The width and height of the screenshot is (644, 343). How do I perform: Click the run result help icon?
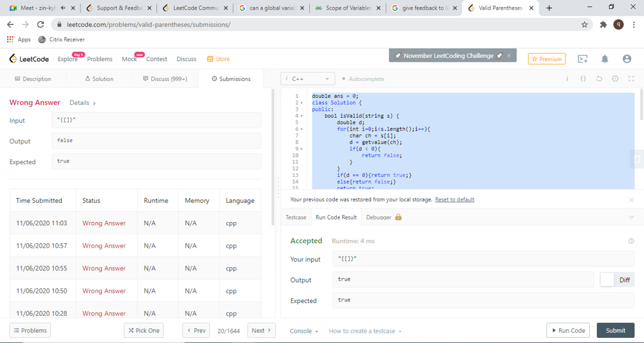pos(630,241)
